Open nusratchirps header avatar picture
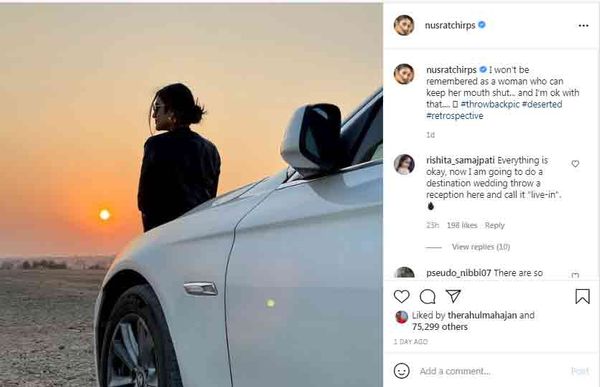The width and height of the screenshot is (600, 387). click(x=404, y=25)
